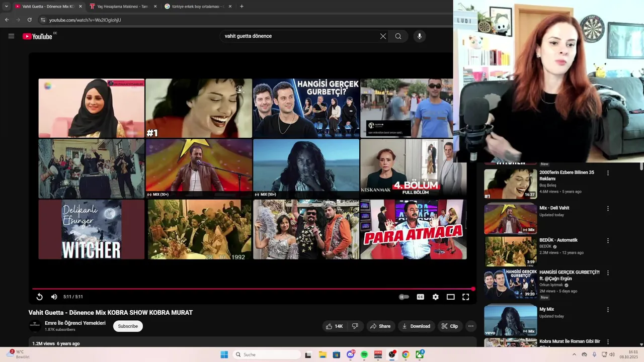Toggle subtitles with the CC button
Viewport: 644px width, 362px height.
click(x=420, y=297)
